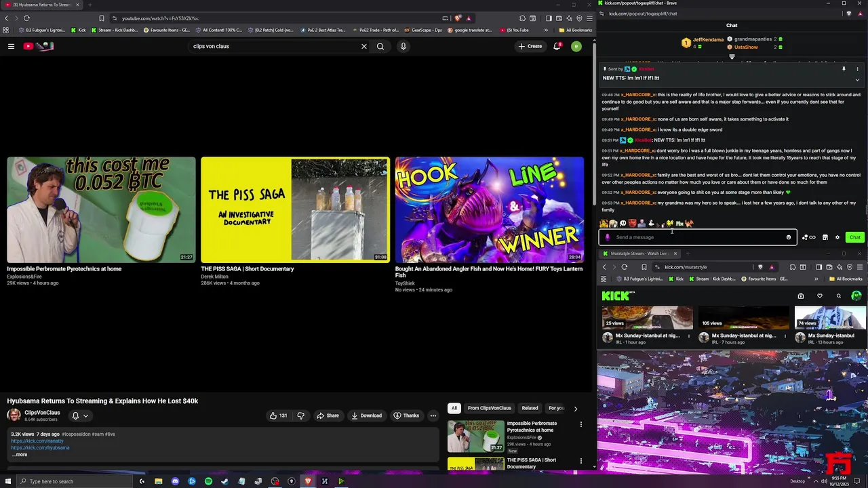Open Spotify from the taskbar
The width and height of the screenshot is (868, 488).
(208, 481)
